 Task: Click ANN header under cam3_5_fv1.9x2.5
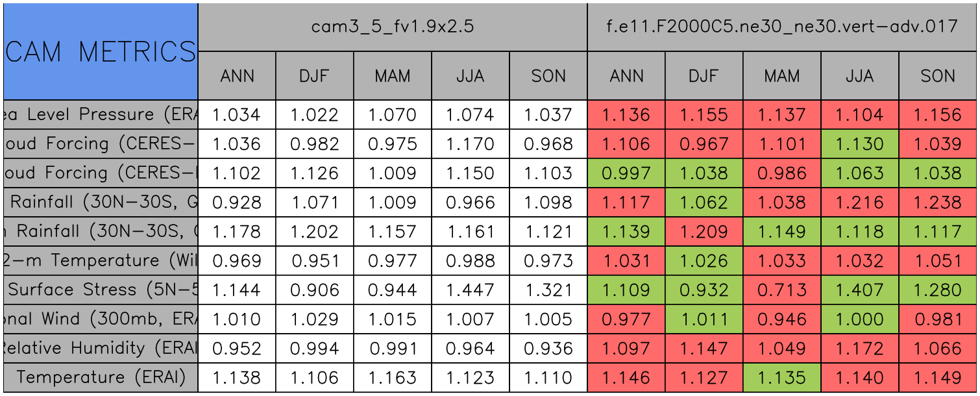pos(237,76)
